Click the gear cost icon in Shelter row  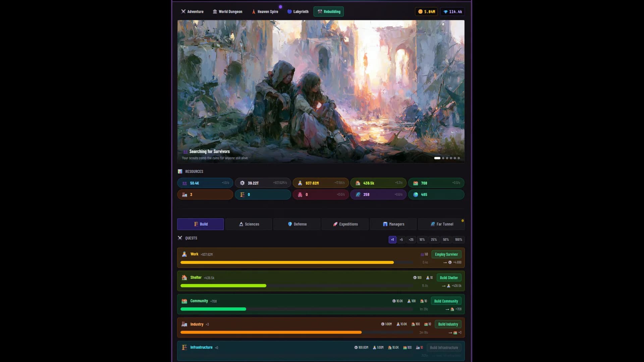pyautogui.click(x=415, y=278)
